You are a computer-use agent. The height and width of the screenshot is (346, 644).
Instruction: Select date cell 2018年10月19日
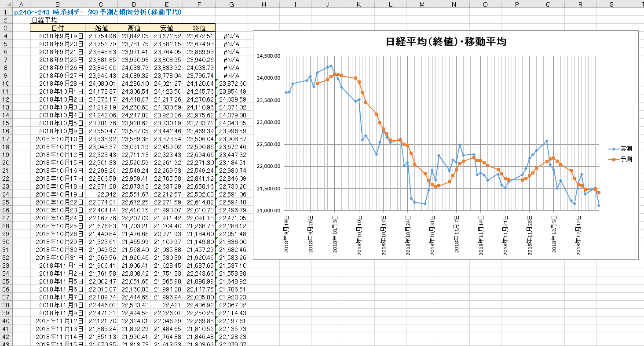click(x=57, y=194)
